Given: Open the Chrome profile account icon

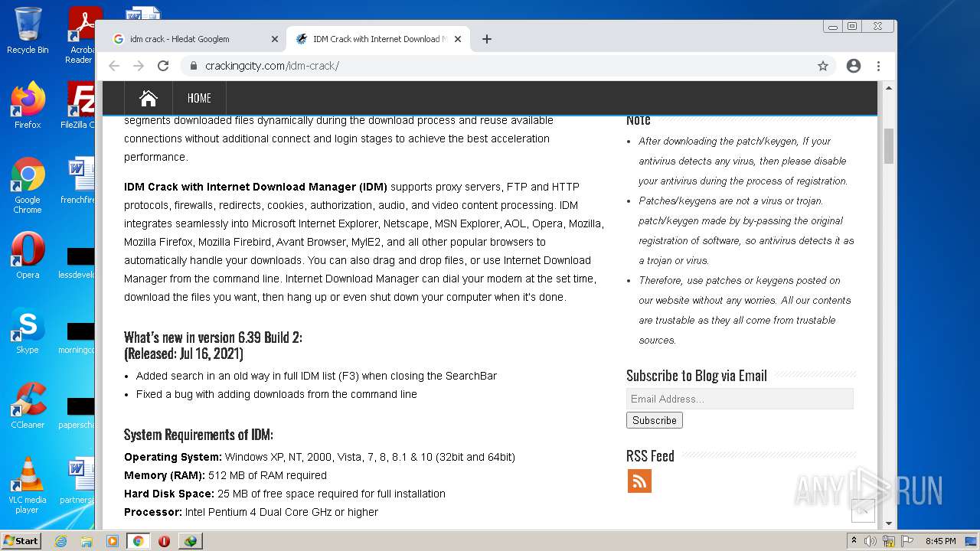Looking at the screenshot, I should pos(854,66).
